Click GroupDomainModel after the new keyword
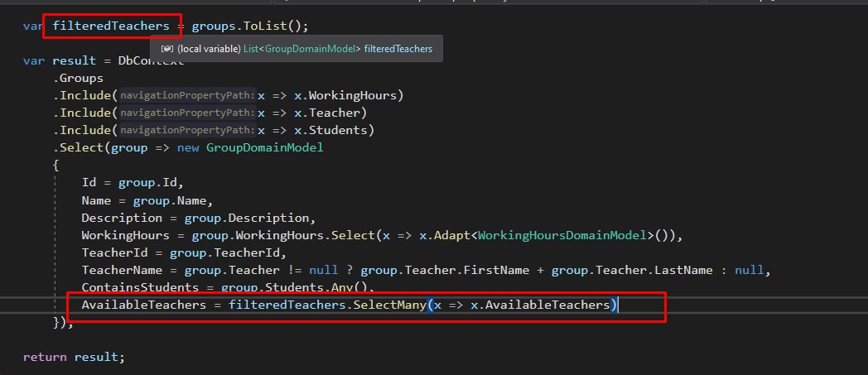The height and width of the screenshot is (375, 868). [x=264, y=147]
